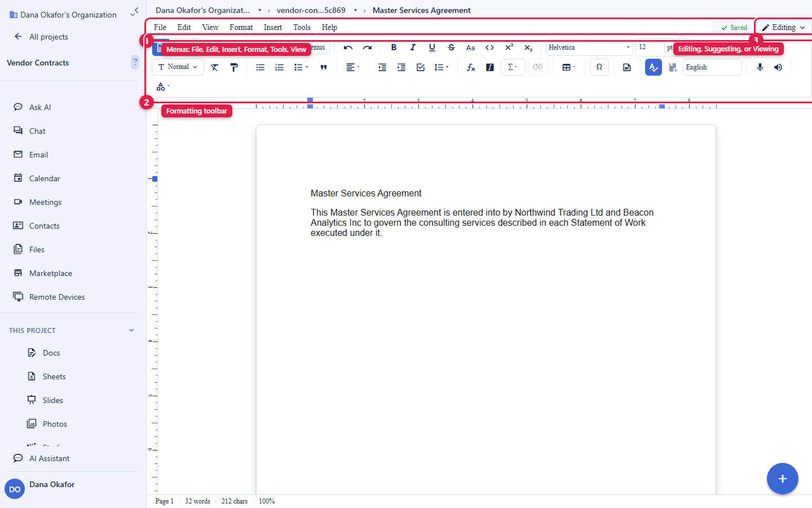Clear formatting with the crossed-T icon
This screenshot has width=812, height=508.
214,67
